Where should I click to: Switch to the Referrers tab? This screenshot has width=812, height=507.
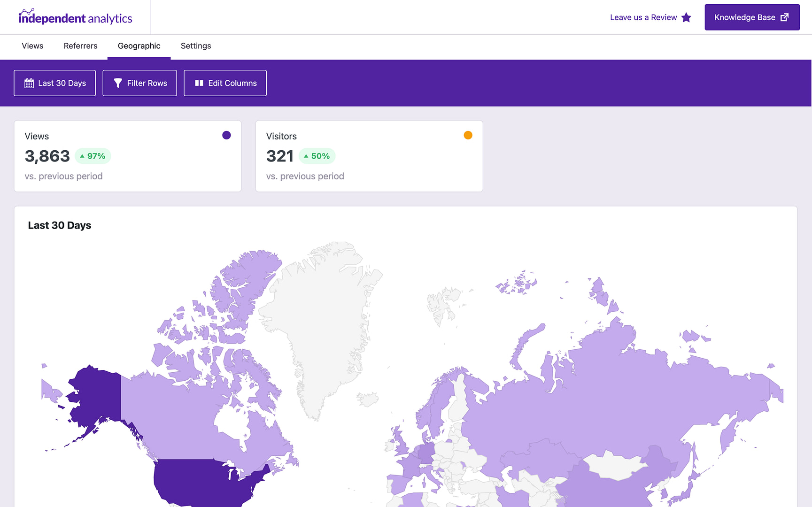pyautogui.click(x=80, y=46)
